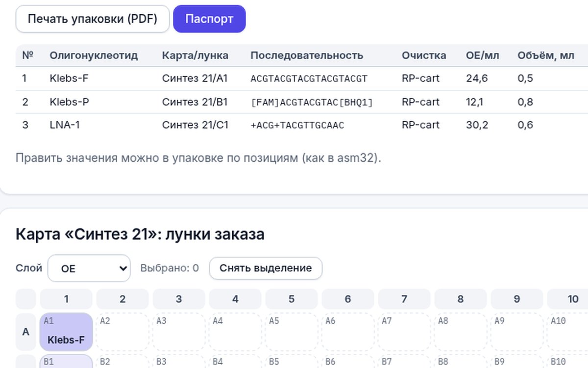588x368 pixels.
Task: Select empty well A10
Action: click(568, 332)
